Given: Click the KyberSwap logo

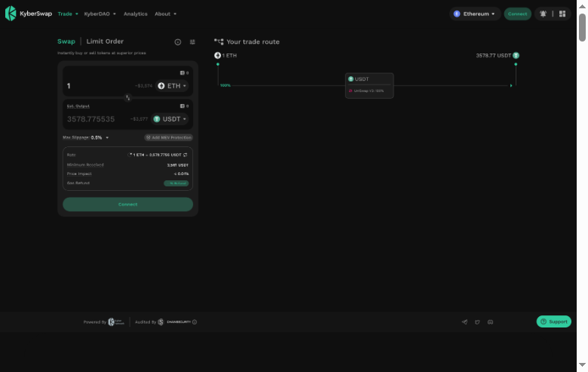Looking at the screenshot, I should click(x=29, y=14).
